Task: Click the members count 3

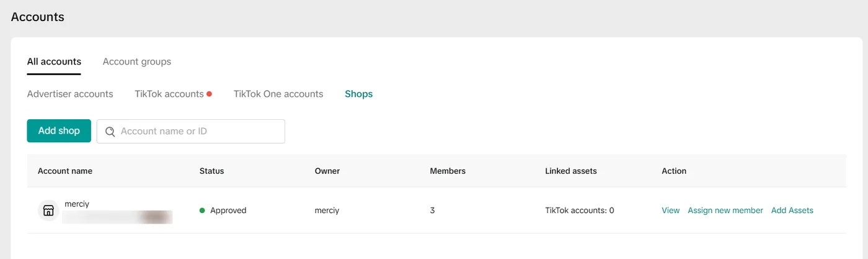Action: point(432,211)
